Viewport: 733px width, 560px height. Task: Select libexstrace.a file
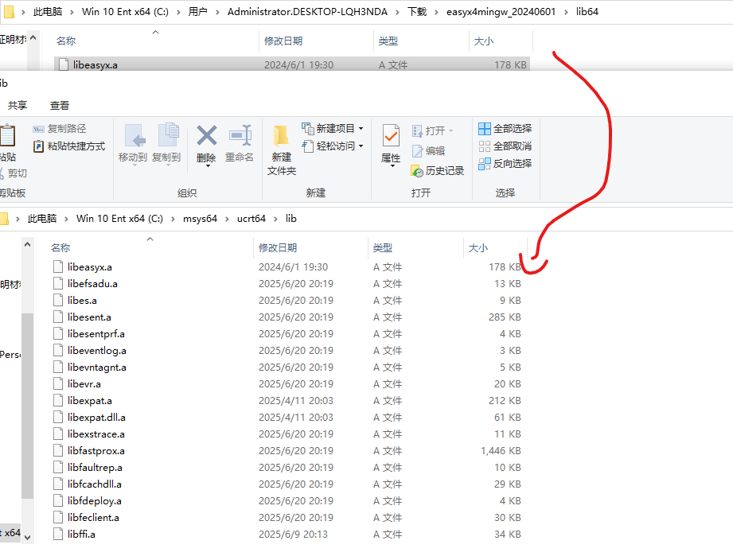96,434
